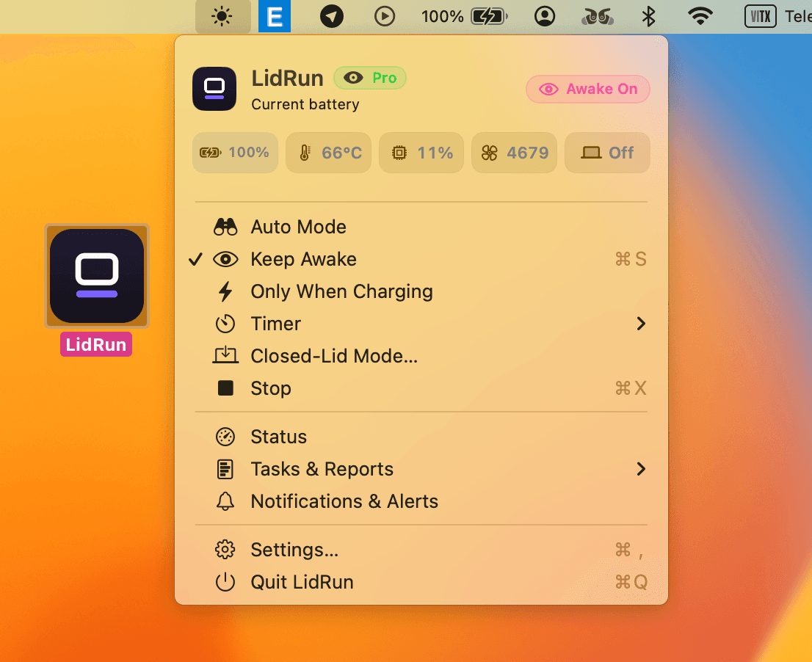812x662 pixels.
Task: Select Only When Charging
Action: click(421, 291)
